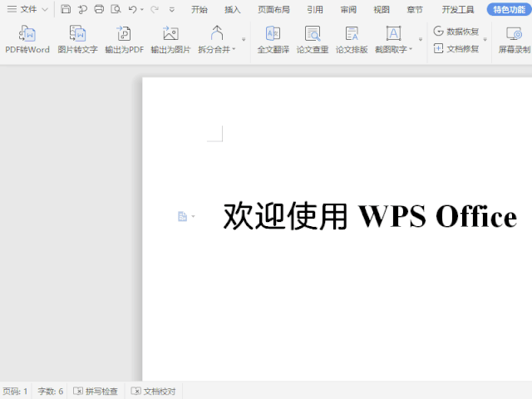Click the 字数: 6 word count
Image resolution: width=532 pixels, height=399 pixels.
click(51, 392)
